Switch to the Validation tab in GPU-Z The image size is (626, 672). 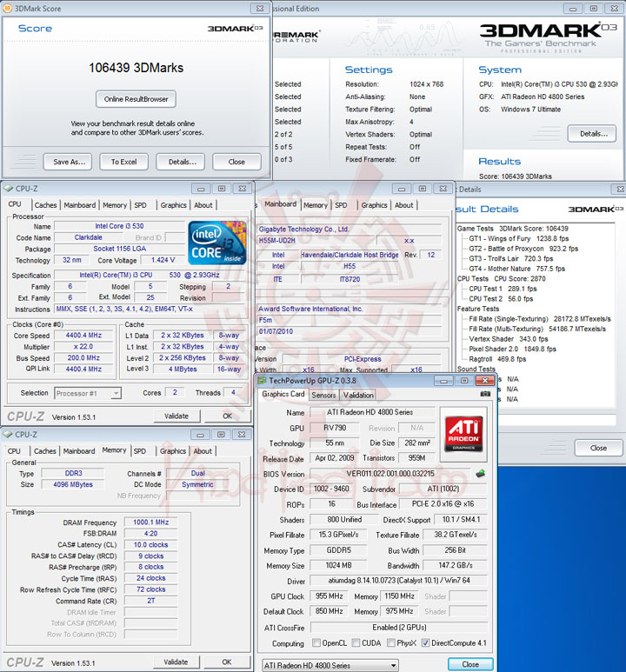click(358, 396)
